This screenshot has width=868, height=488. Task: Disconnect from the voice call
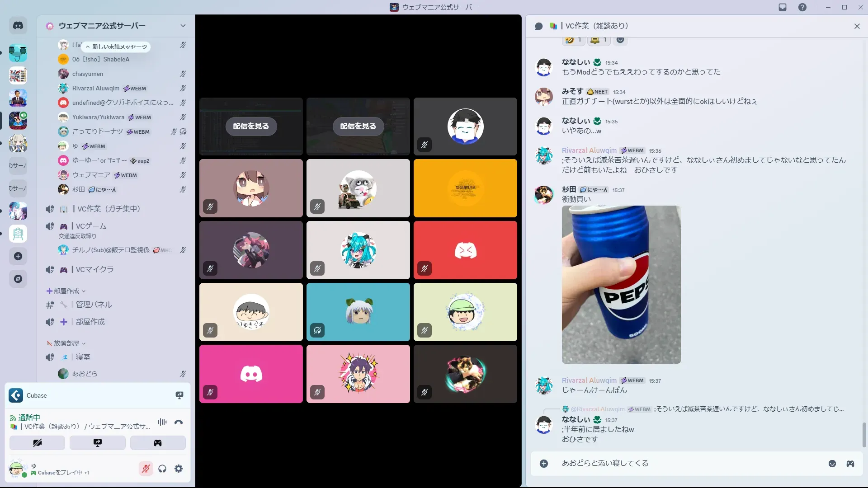coord(179,422)
